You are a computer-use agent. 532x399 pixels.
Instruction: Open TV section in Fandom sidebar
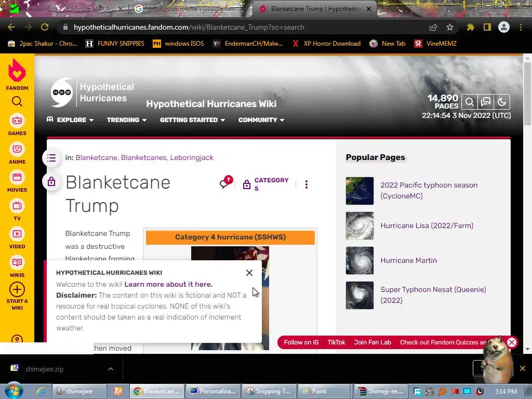[17, 210]
